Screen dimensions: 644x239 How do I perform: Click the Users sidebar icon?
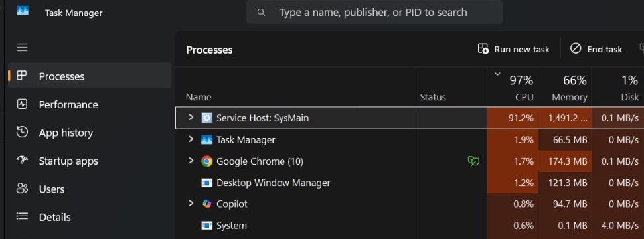22,189
